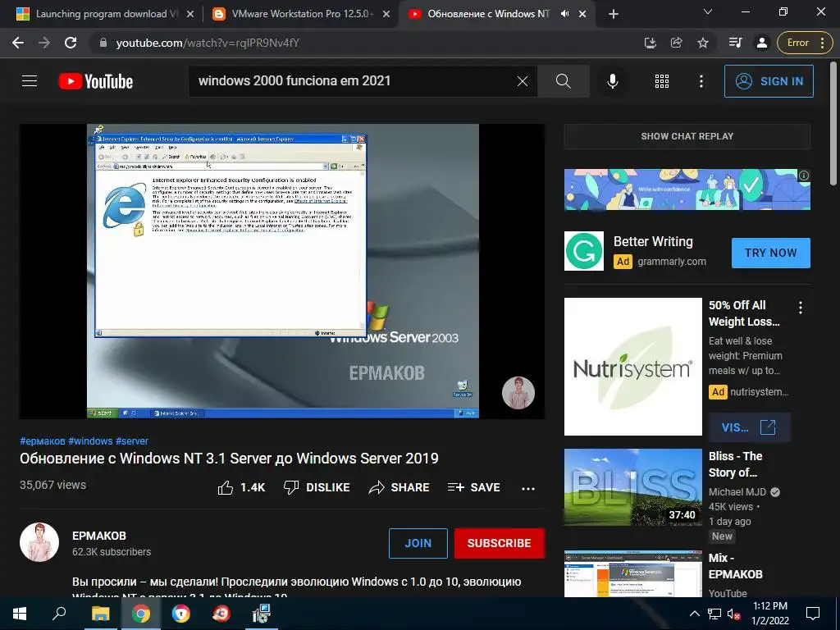Open Windows taskbar search
The width and height of the screenshot is (840, 630).
tap(59, 614)
